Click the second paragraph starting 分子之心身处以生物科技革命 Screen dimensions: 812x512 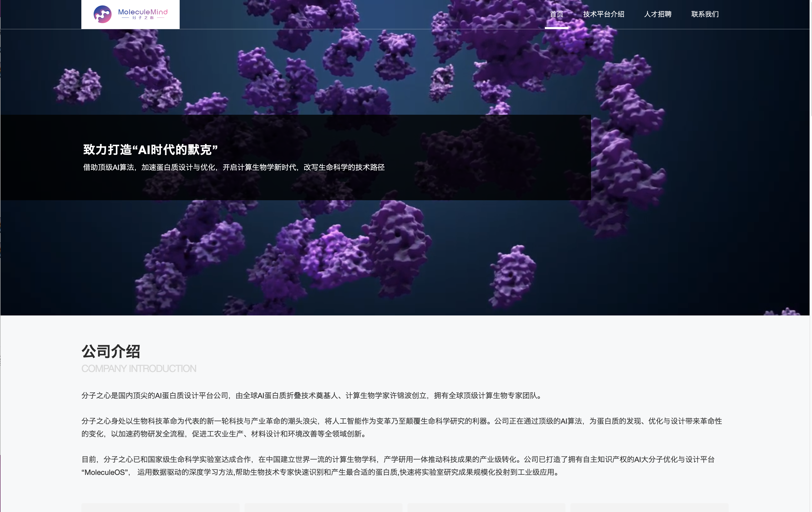(402, 427)
